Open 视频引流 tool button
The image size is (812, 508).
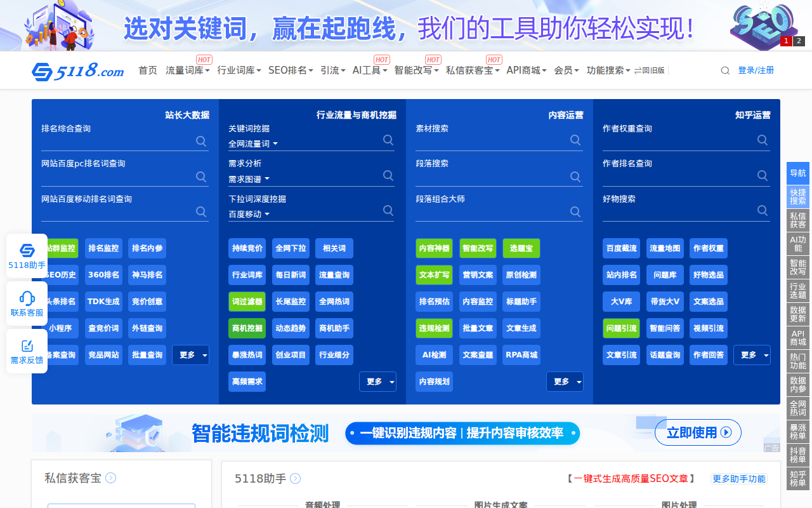pyautogui.click(x=708, y=328)
